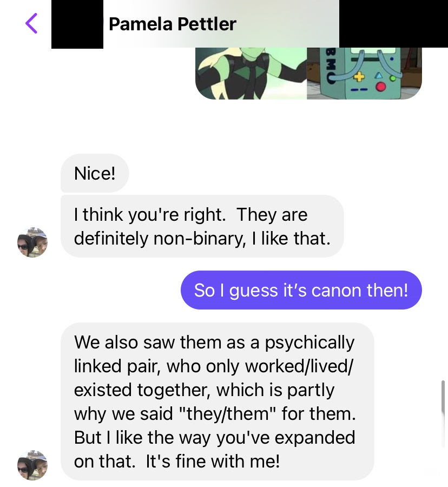The image size is (448, 487).
Task: Open the BMO cartoon image
Action: [x=365, y=74]
